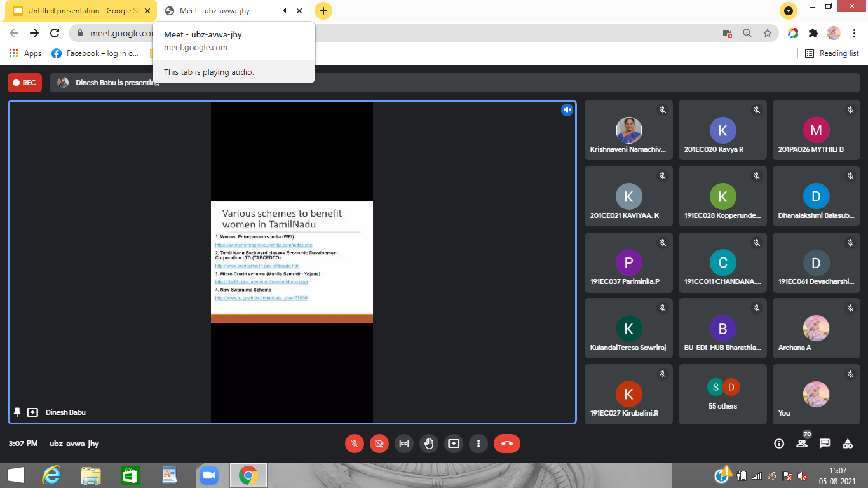Open meeting details info icon
The height and width of the screenshot is (488, 868).
click(x=779, y=444)
